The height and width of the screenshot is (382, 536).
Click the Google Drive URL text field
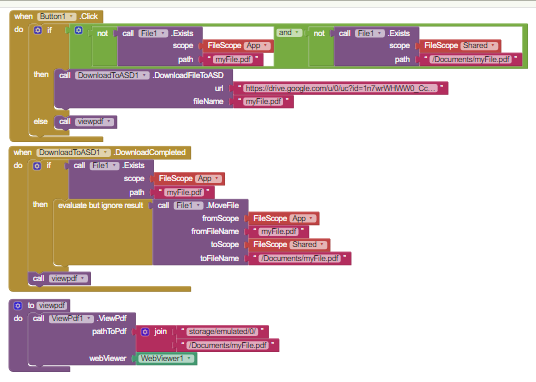click(340, 88)
